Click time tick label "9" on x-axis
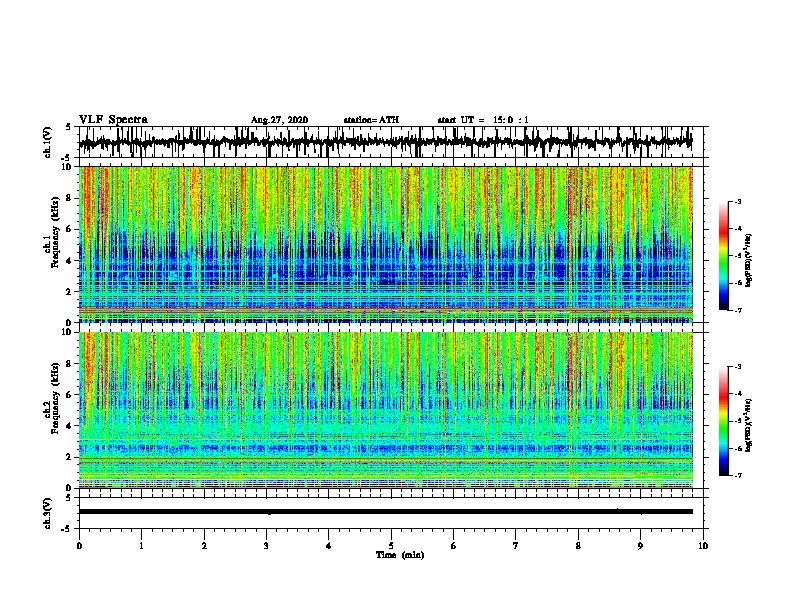 coord(640,546)
